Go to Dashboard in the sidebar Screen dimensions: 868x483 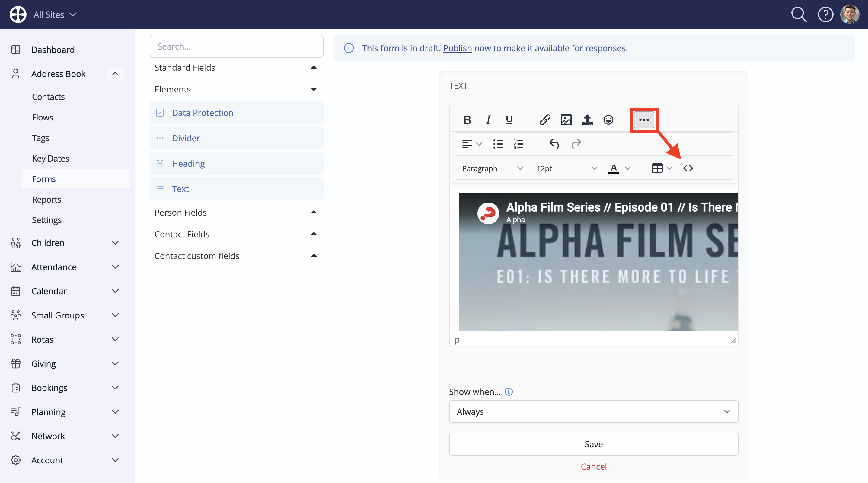(53, 50)
